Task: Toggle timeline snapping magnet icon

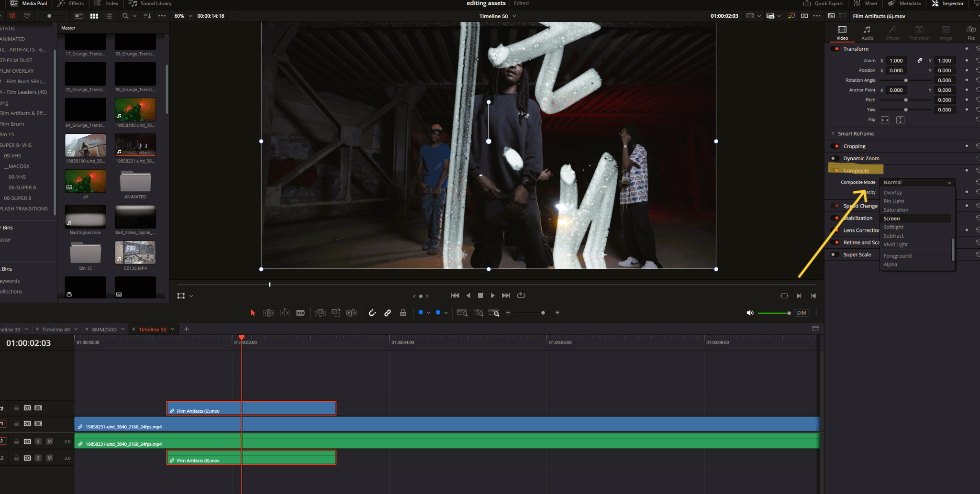Action: 372,313
